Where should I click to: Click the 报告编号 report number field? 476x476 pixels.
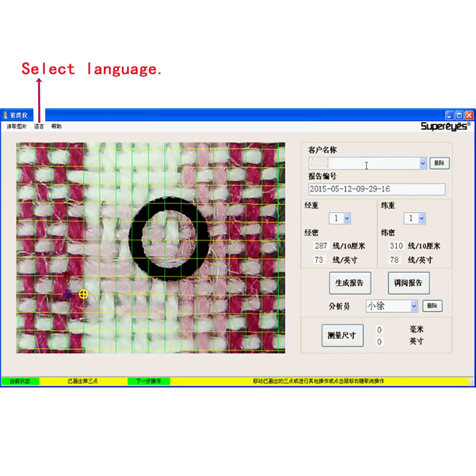pyautogui.click(x=377, y=189)
